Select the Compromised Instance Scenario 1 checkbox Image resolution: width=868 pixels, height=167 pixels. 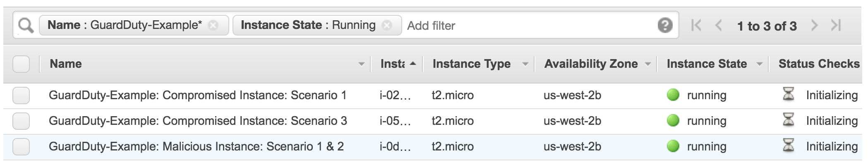click(21, 95)
